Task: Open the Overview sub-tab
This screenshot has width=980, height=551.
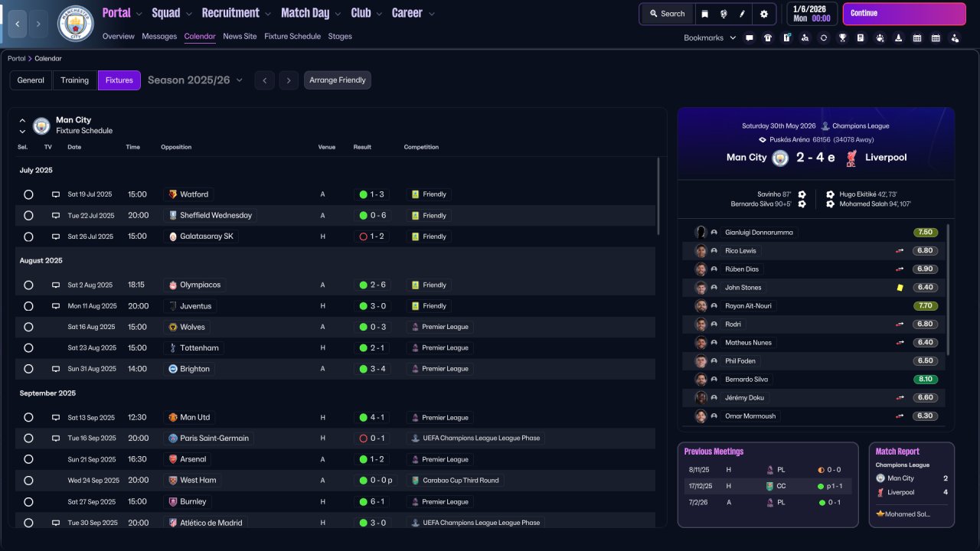Action: (x=118, y=37)
